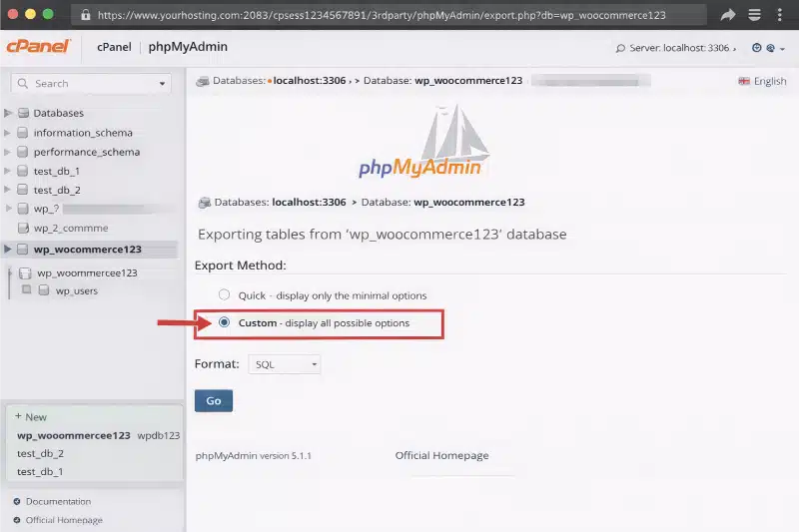This screenshot has width=799, height=532.
Task: Expand the Databases tree node
Action: (7, 113)
